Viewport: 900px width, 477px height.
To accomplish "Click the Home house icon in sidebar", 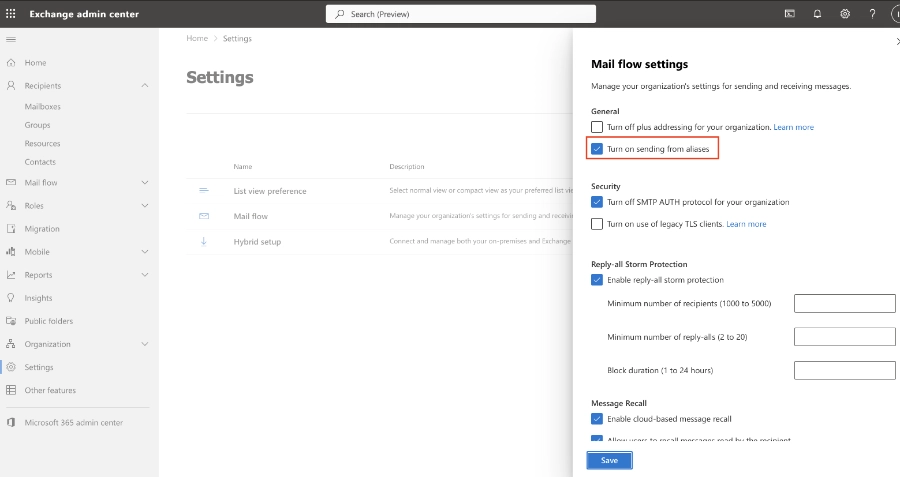I will pos(11,63).
